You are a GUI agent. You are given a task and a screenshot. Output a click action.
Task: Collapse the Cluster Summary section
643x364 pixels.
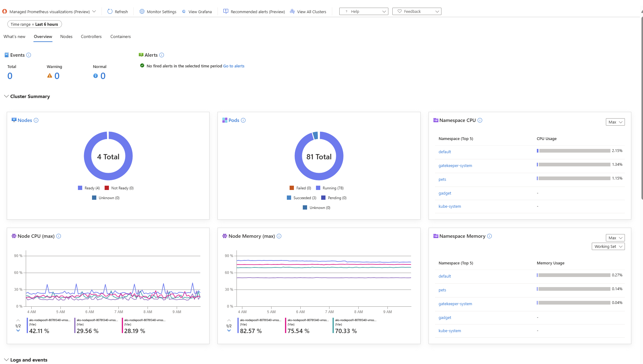tap(6, 96)
